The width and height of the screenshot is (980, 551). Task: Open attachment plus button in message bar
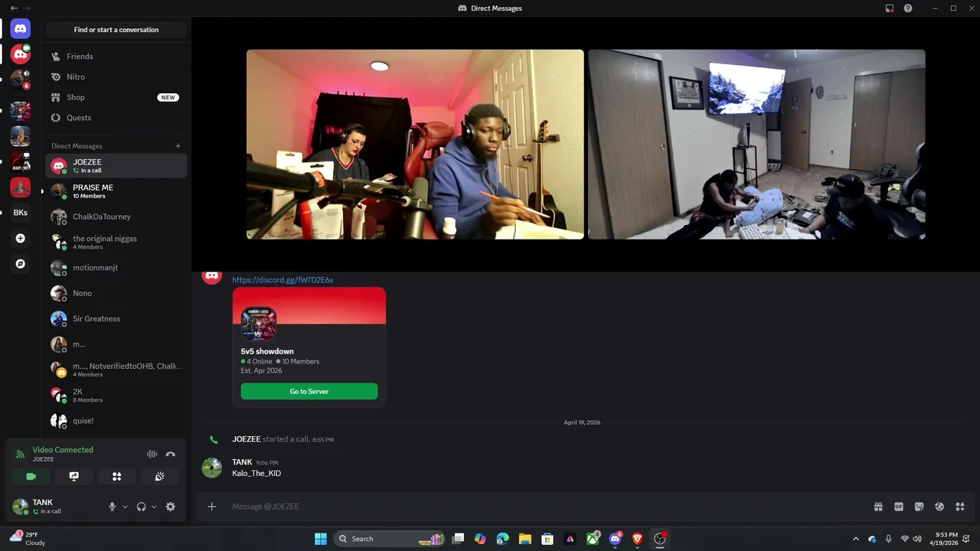pos(212,507)
